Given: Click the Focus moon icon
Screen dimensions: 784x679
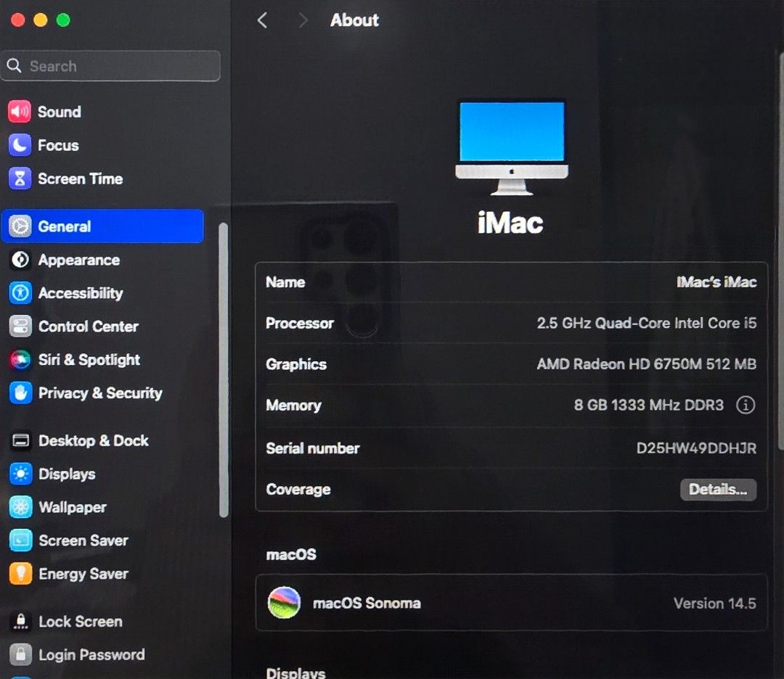Looking at the screenshot, I should click(x=20, y=145).
